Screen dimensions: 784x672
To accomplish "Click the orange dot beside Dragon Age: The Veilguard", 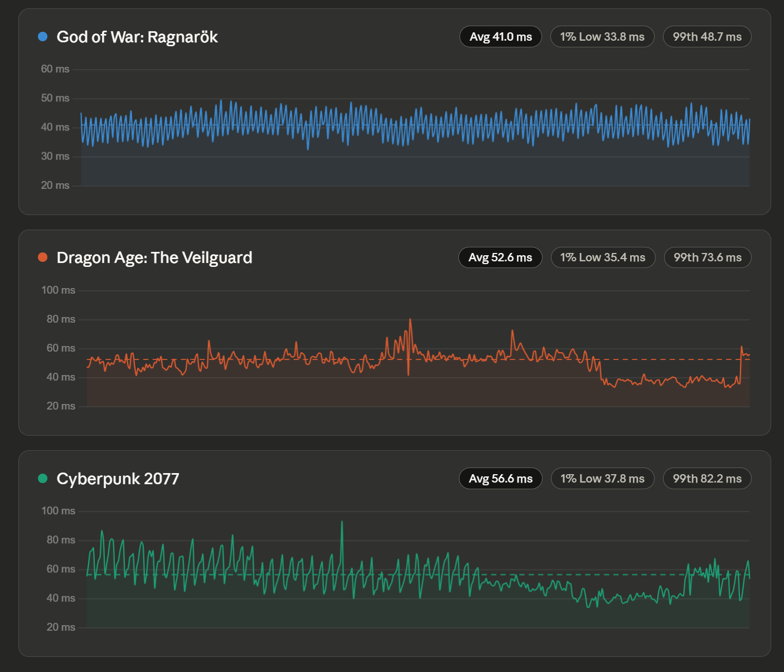I will tap(42, 257).
